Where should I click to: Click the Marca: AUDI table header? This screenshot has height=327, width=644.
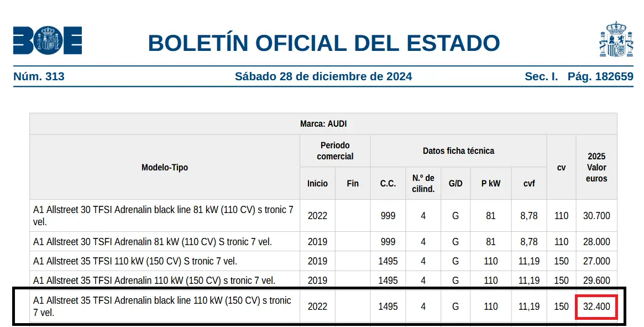point(323,124)
